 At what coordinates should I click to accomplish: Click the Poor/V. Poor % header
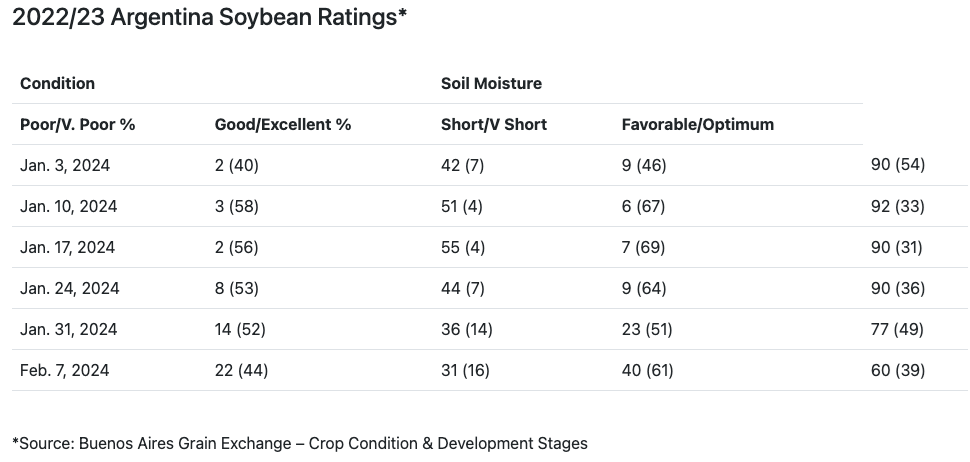[77, 125]
